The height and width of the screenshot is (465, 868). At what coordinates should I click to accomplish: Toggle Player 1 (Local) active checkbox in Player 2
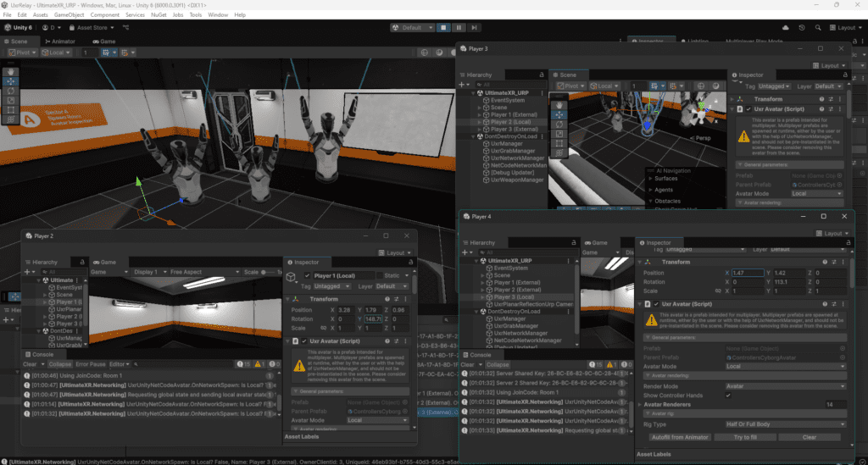click(307, 275)
